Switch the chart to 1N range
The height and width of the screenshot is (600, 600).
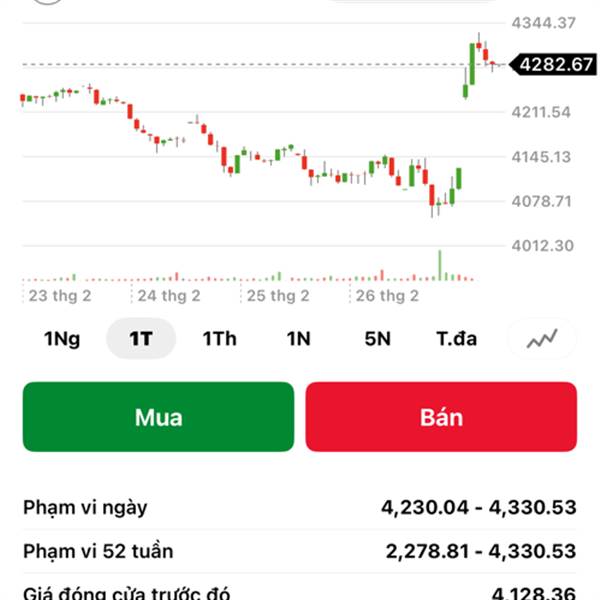click(x=298, y=339)
